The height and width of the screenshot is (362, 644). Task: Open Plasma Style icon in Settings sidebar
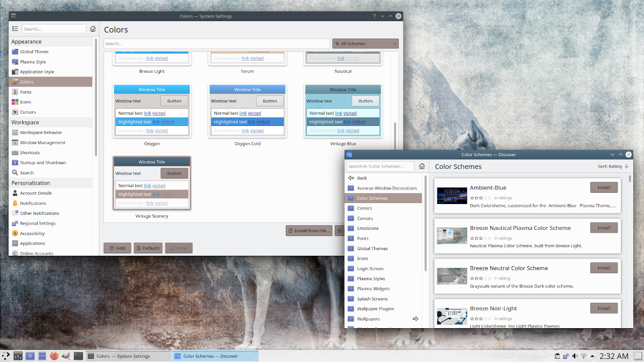(15, 62)
